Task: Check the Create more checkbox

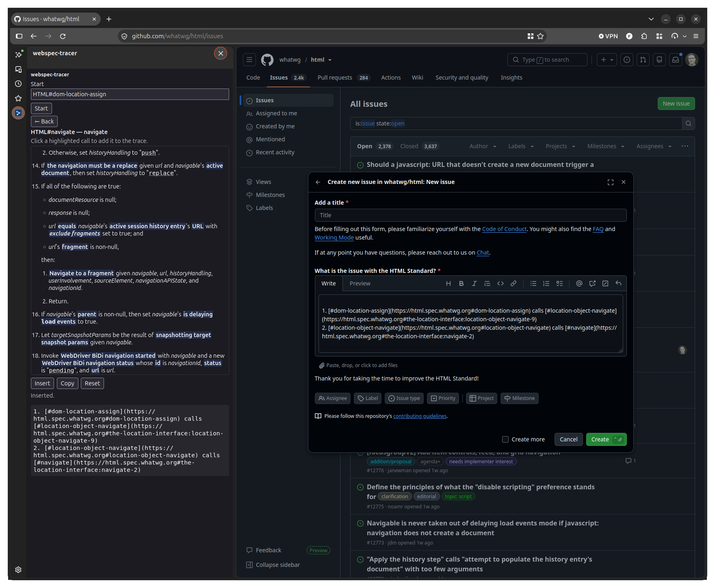Action: click(505, 439)
